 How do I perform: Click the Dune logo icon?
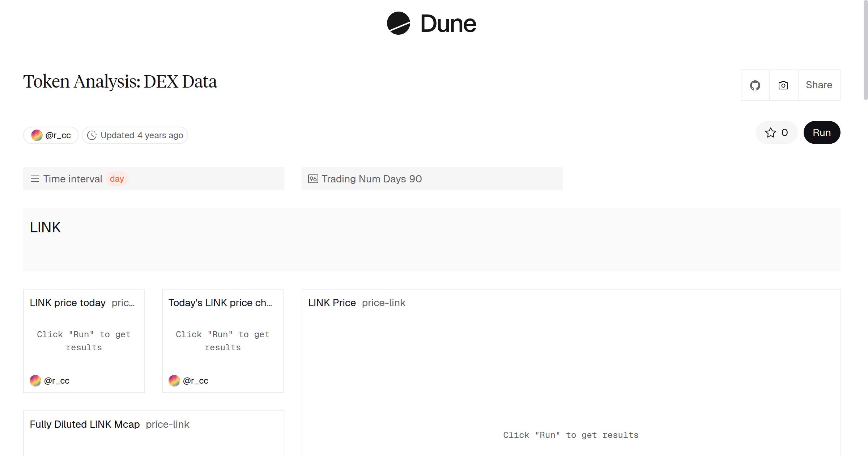[398, 23]
